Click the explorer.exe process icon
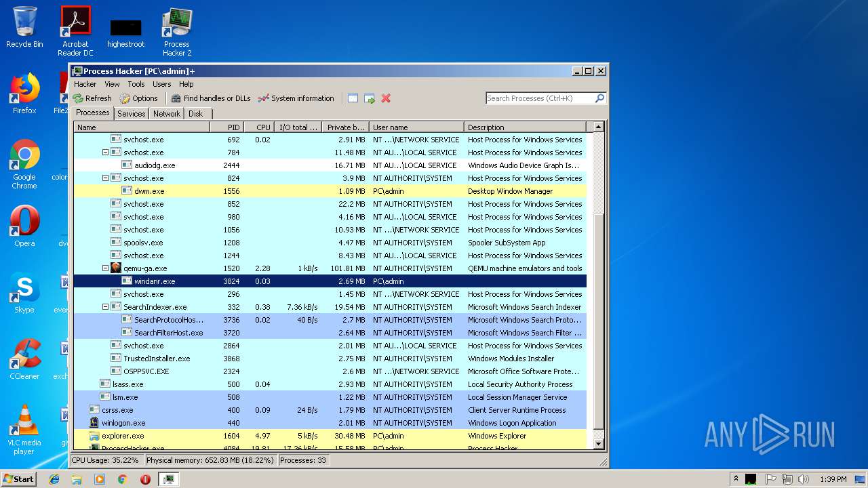Viewport: 868px width, 488px height. [x=94, y=436]
